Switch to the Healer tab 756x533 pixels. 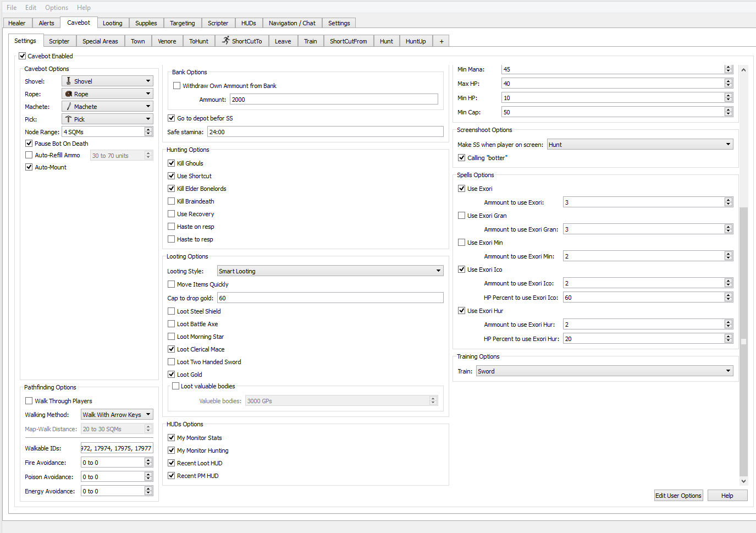[17, 23]
